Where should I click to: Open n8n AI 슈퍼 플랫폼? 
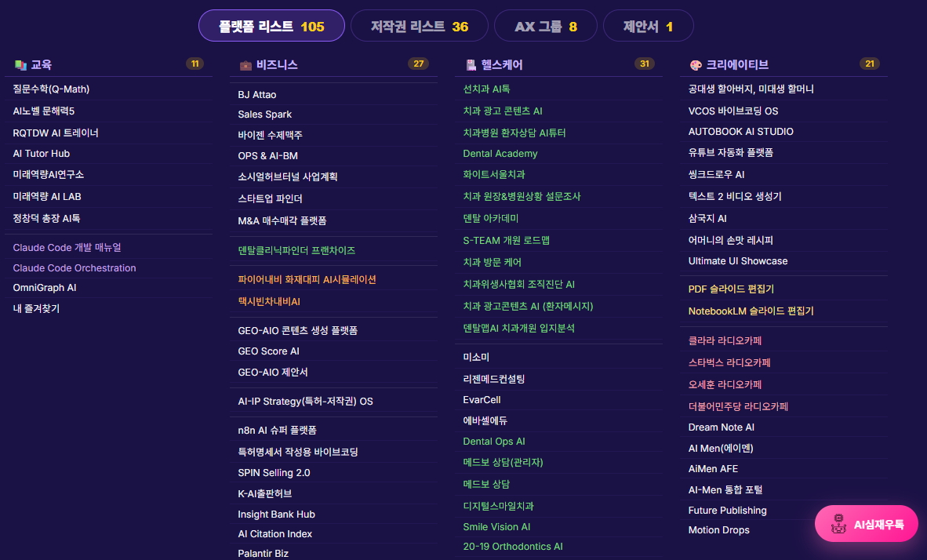point(278,431)
